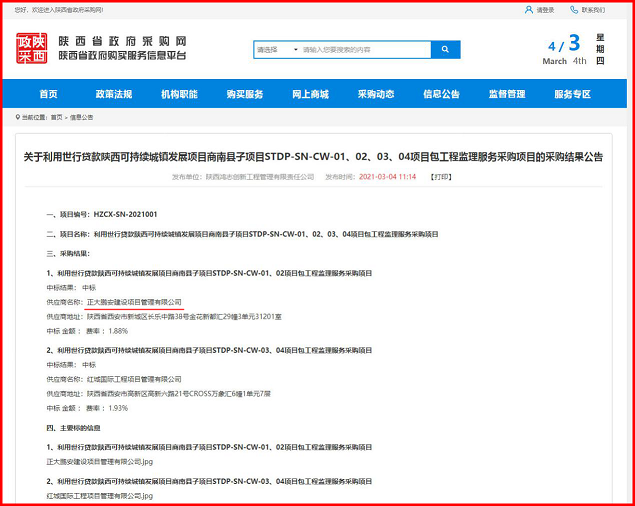Open 信息公告 from the navigation bar

(x=441, y=94)
